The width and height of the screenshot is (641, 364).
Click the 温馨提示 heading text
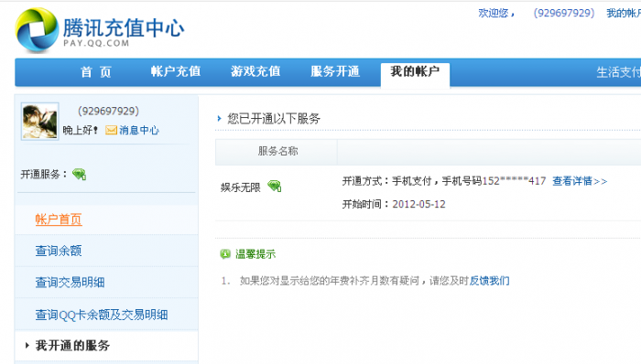point(255,254)
